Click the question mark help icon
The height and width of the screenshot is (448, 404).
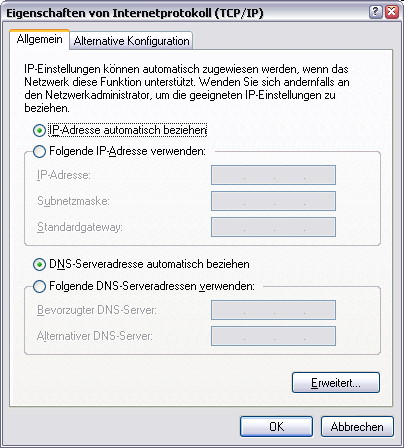tap(375, 12)
